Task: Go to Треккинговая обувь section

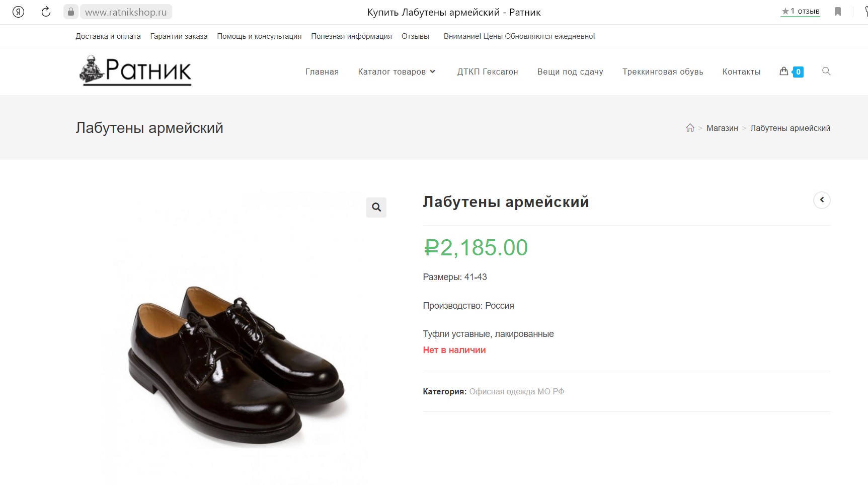Action: pos(663,72)
